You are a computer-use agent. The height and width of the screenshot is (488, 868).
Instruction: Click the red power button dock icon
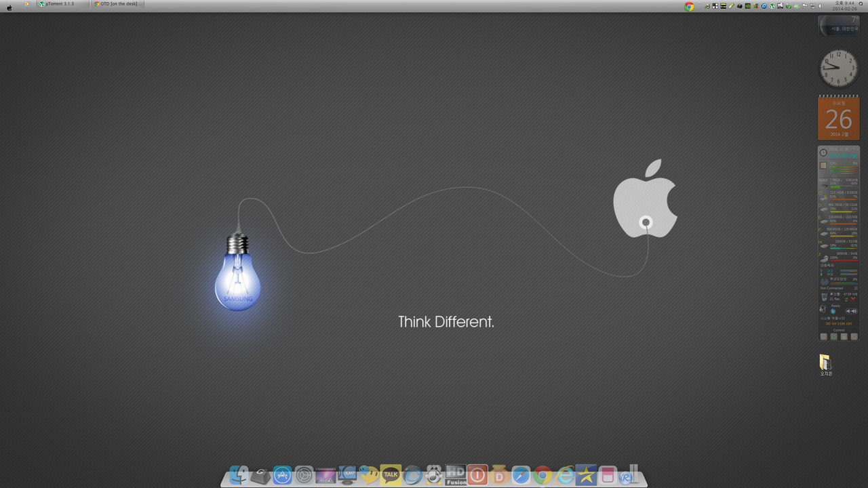point(477,475)
